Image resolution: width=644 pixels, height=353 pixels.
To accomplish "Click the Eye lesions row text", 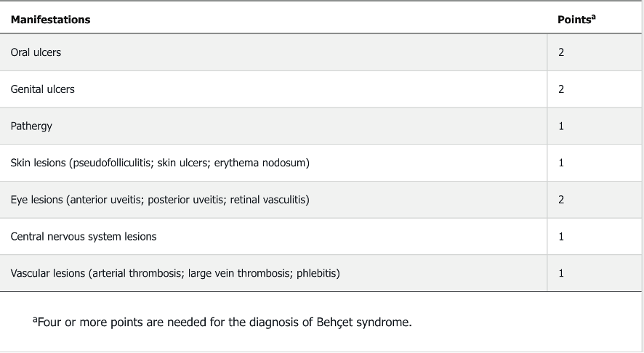I will [x=160, y=200].
